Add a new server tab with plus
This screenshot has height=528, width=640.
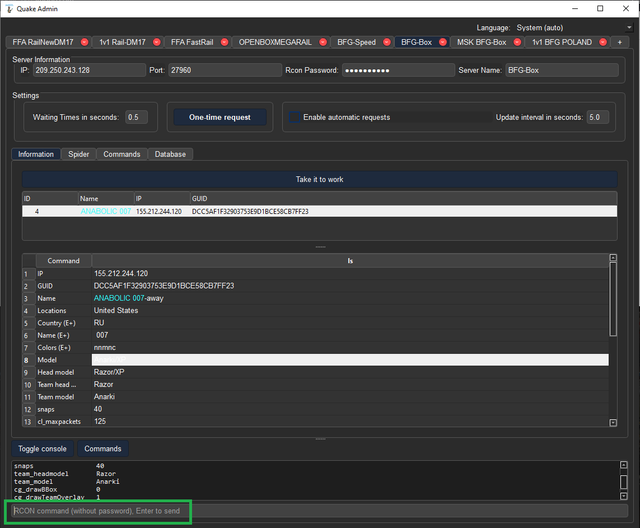pyautogui.click(x=620, y=42)
